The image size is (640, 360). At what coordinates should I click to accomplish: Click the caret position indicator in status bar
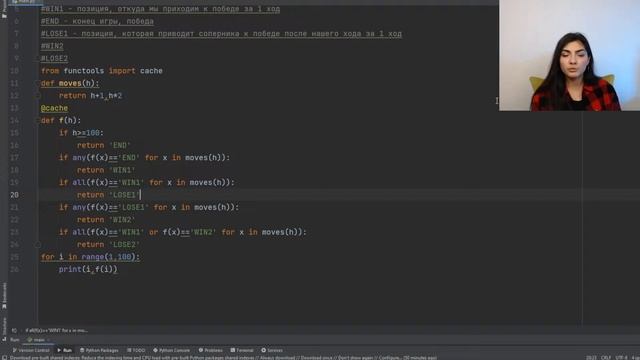coord(591,358)
